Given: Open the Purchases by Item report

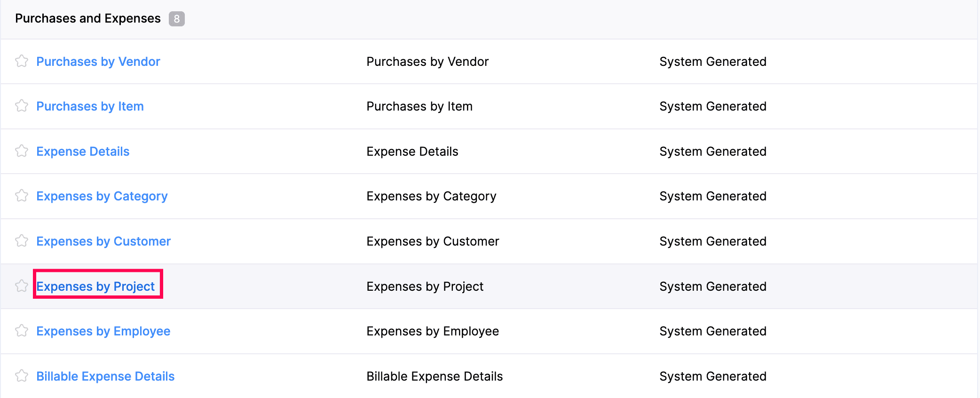Looking at the screenshot, I should [90, 106].
